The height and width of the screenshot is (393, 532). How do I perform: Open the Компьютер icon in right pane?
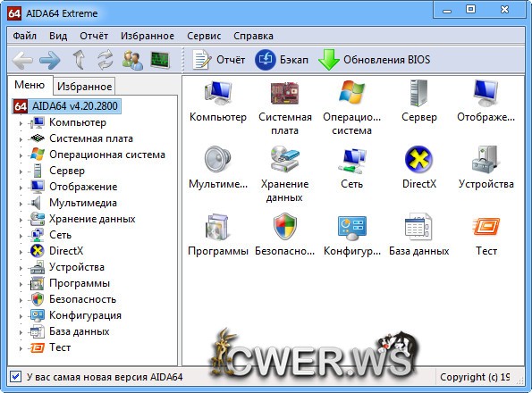[218, 93]
